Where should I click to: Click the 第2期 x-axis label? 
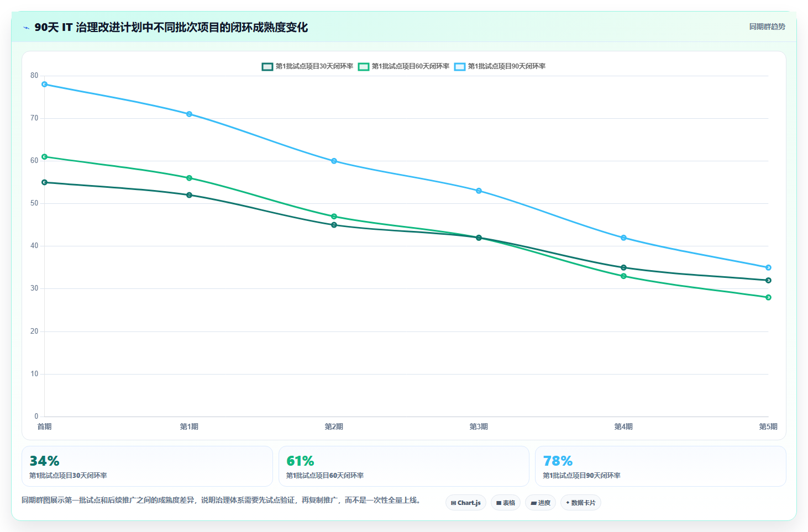[334, 426]
